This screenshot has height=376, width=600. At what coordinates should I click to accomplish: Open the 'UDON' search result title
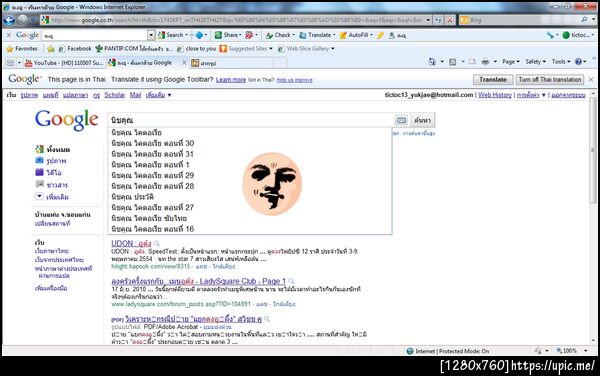(131, 244)
